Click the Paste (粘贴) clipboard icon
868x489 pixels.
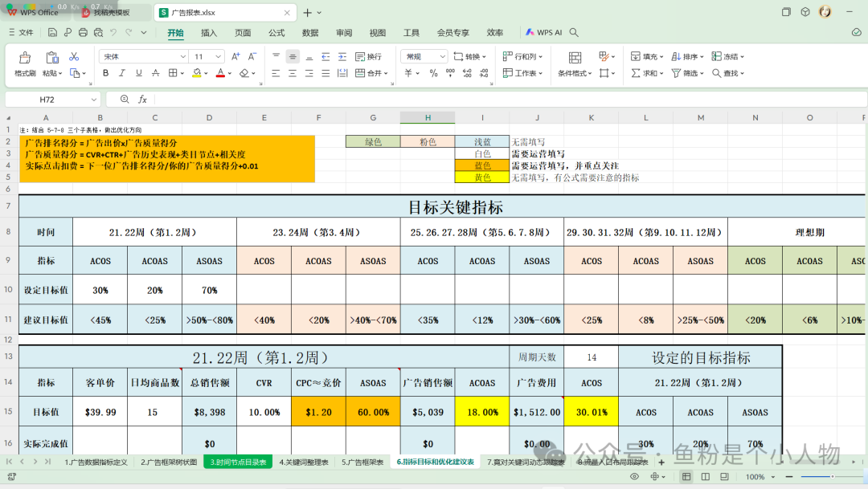pos(52,58)
